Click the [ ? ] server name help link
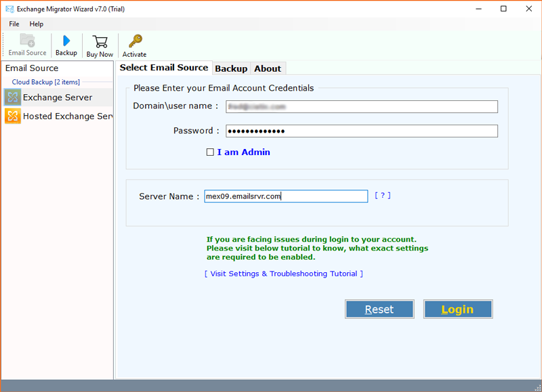542x392 pixels. pos(383,196)
